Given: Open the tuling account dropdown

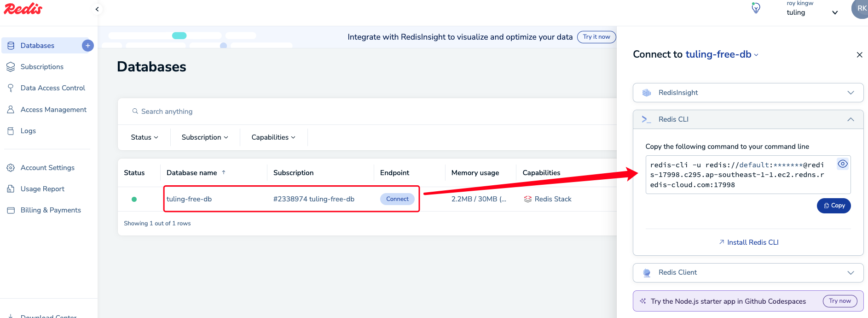Looking at the screenshot, I should click(835, 12).
